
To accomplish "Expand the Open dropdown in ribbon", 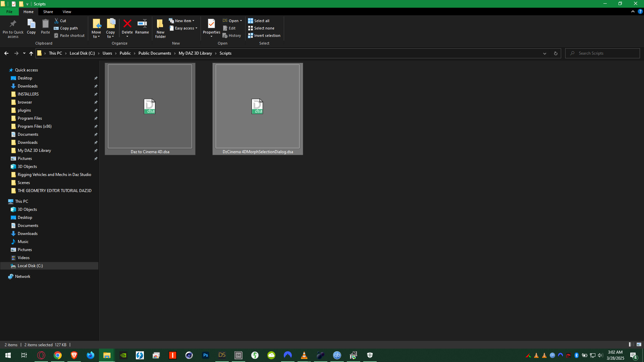I will point(241,21).
